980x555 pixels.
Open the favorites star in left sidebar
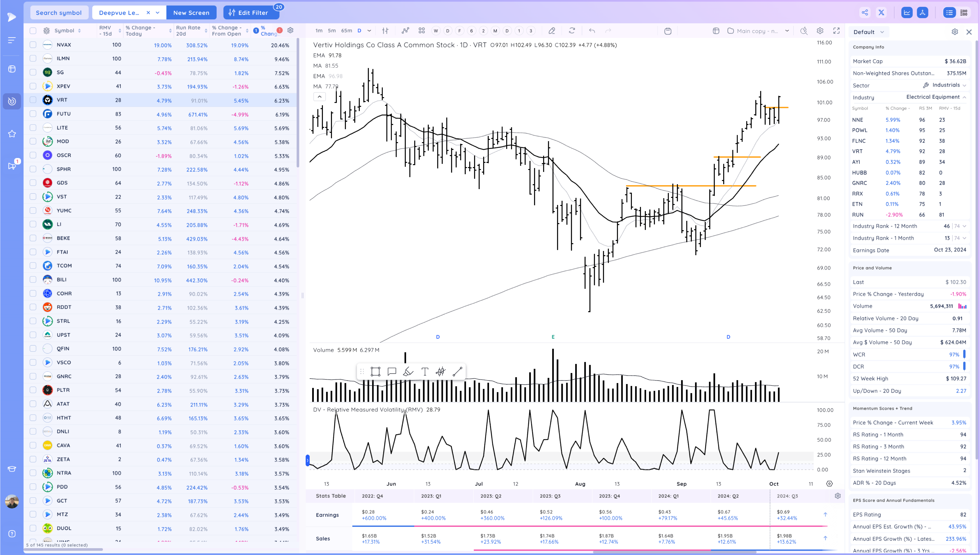click(12, 134)
